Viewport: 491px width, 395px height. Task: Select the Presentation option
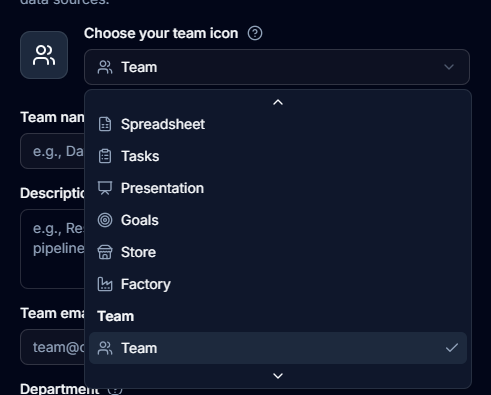pyautogui.click(x=278, y=188)
